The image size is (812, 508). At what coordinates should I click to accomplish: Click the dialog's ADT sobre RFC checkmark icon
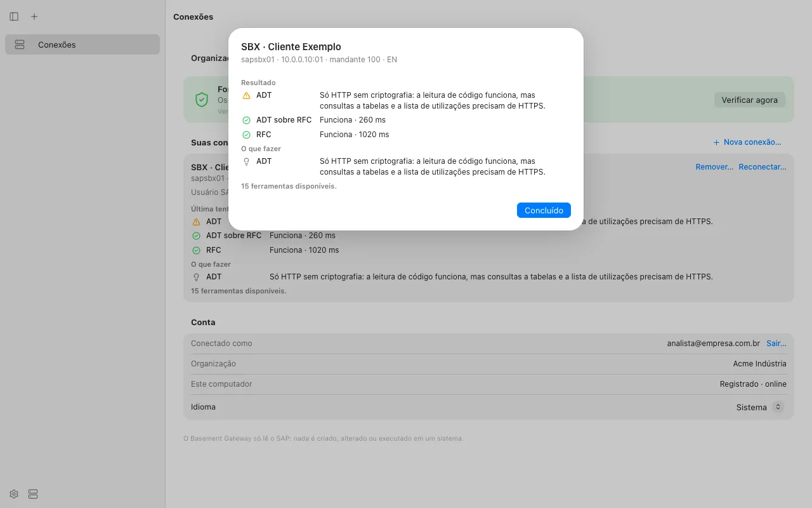247,120
